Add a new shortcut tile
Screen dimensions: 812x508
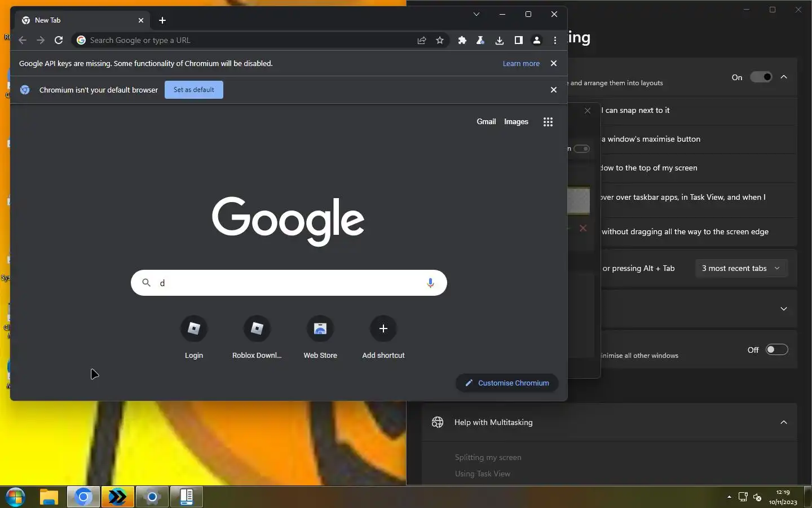click(383, 338)
